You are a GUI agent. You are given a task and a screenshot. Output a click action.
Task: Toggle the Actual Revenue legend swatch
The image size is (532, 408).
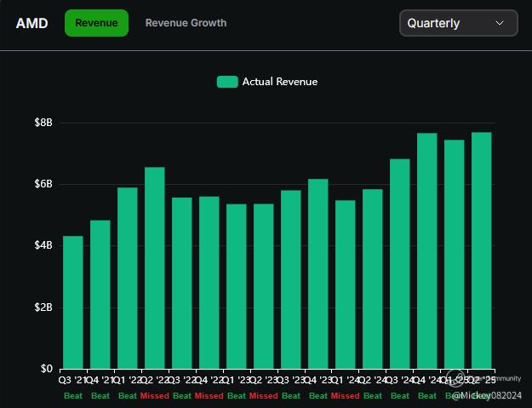pyautogui.click(x=227, y=82)
